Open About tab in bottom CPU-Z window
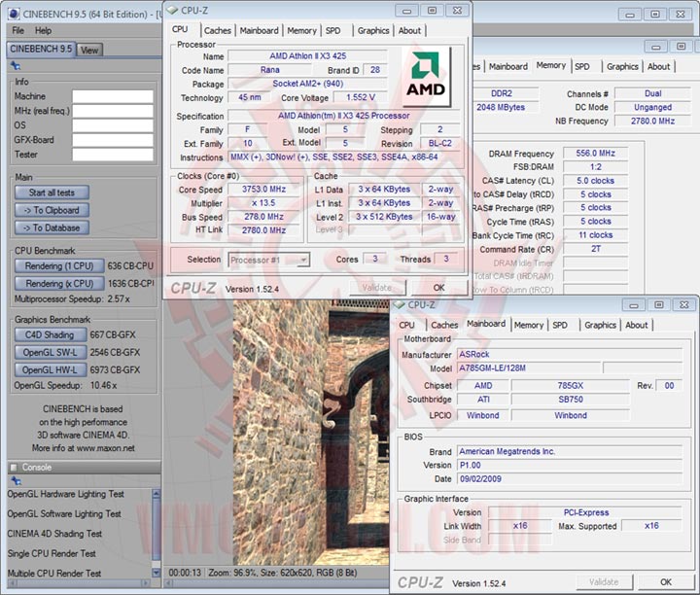The height and width of the screenshot is (595, 700). point(636,325)
